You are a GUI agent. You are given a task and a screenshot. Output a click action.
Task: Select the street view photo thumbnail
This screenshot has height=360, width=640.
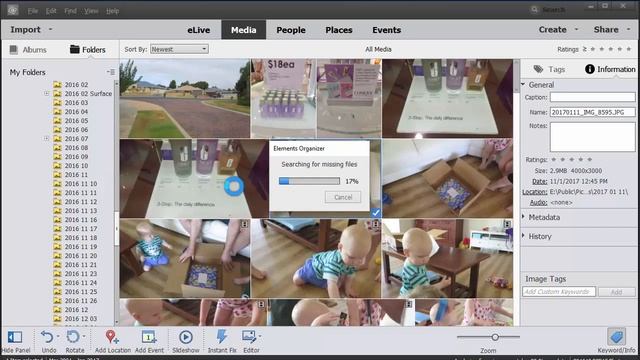pos(185,98)
